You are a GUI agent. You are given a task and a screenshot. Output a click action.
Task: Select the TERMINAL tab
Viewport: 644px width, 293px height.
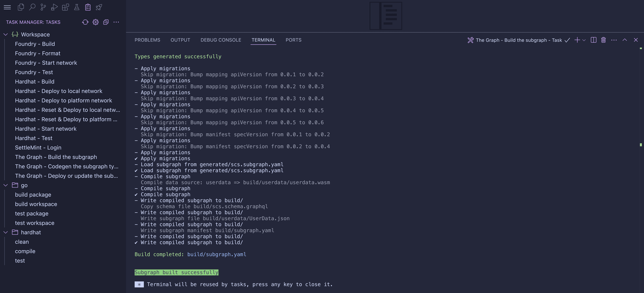[x=263, y=40]
